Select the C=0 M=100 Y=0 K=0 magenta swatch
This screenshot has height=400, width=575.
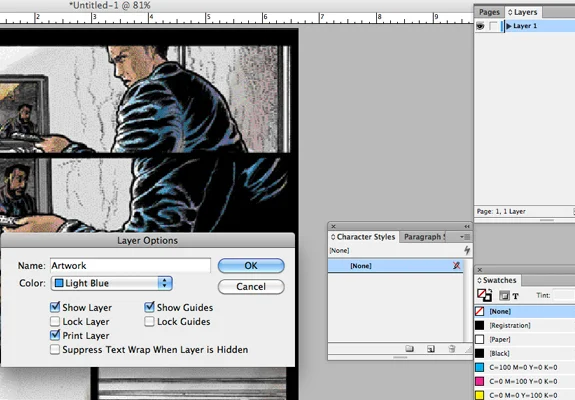point(524,381)
